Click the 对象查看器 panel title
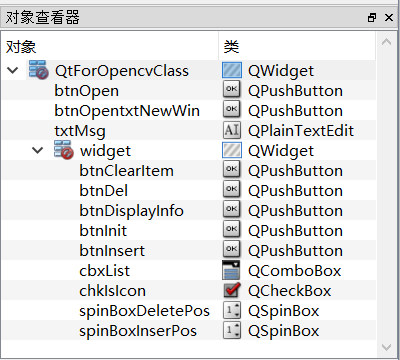Image resolution: width=400 pixels, height=360 pixels. [x=42, y=17]
